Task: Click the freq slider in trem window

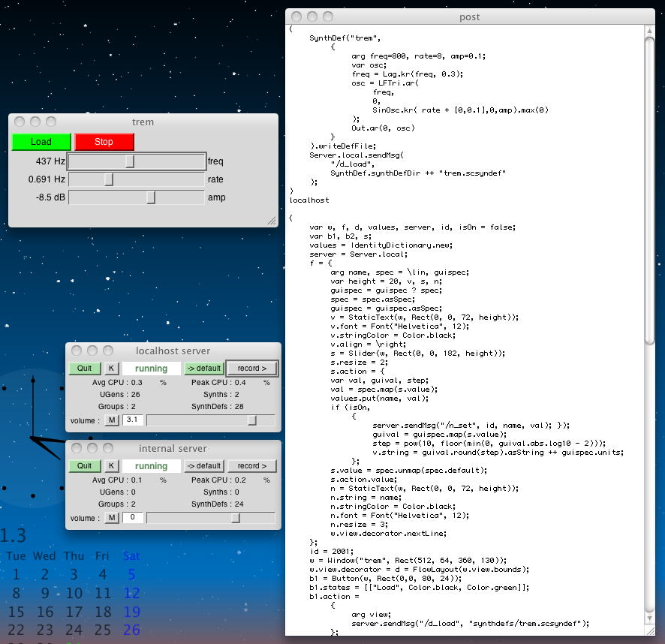Action: 137,161
